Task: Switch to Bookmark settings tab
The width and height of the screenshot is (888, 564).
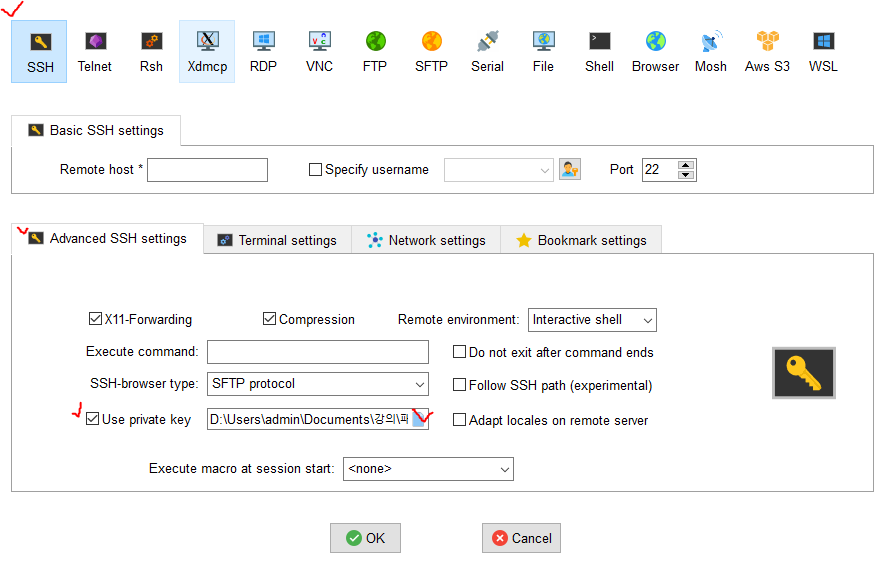Action: 581,240
